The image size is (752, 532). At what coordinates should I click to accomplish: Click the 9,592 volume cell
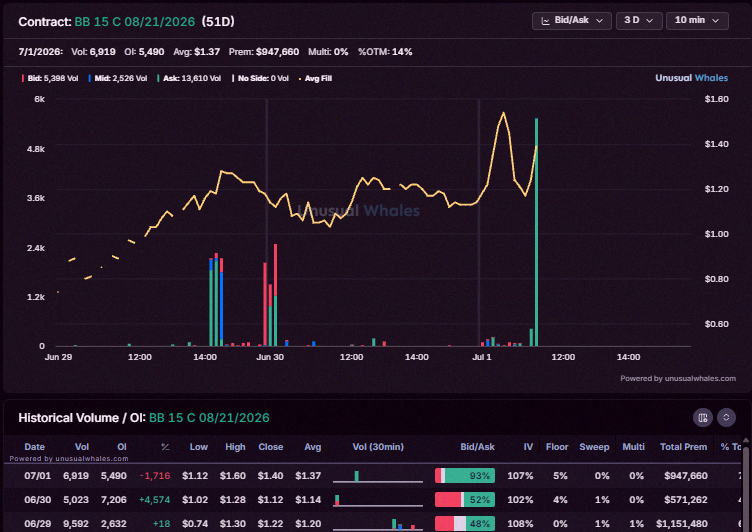(76, 523)
